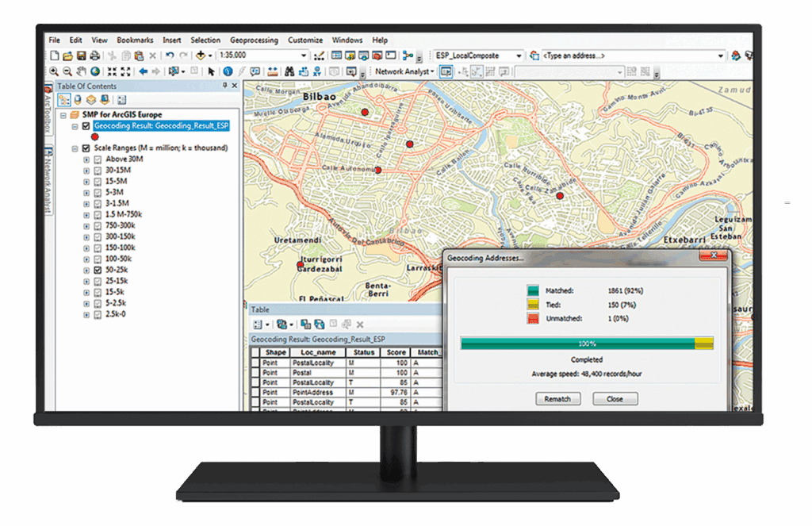Open the File menu

(55, 40)
